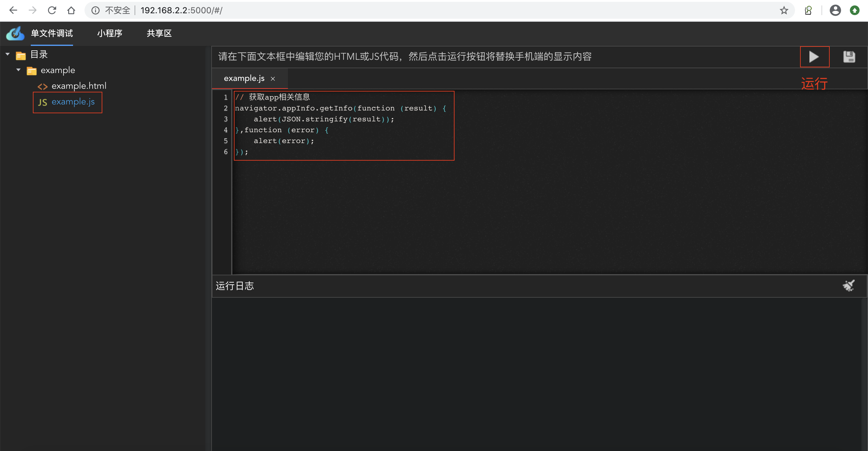Click the },function (error) { line

tap(282, 130)
